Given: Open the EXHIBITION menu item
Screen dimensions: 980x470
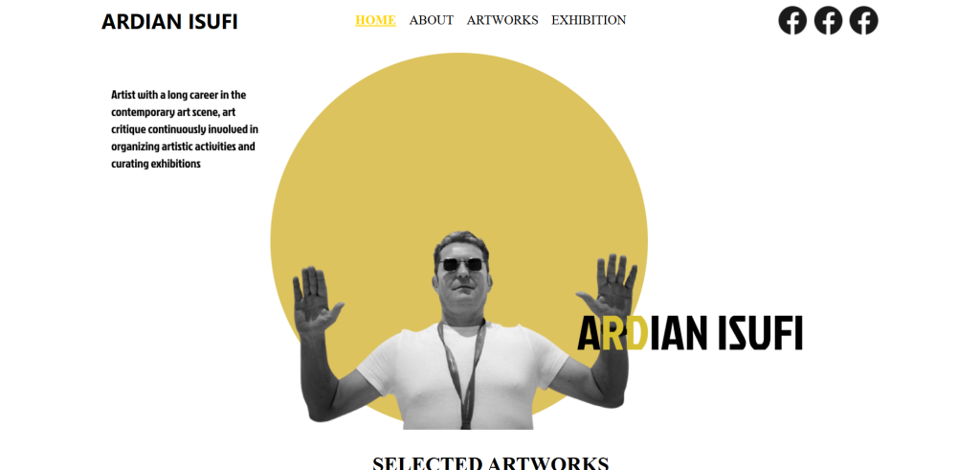Looking at the screenshot, I should tap(589, 20).
